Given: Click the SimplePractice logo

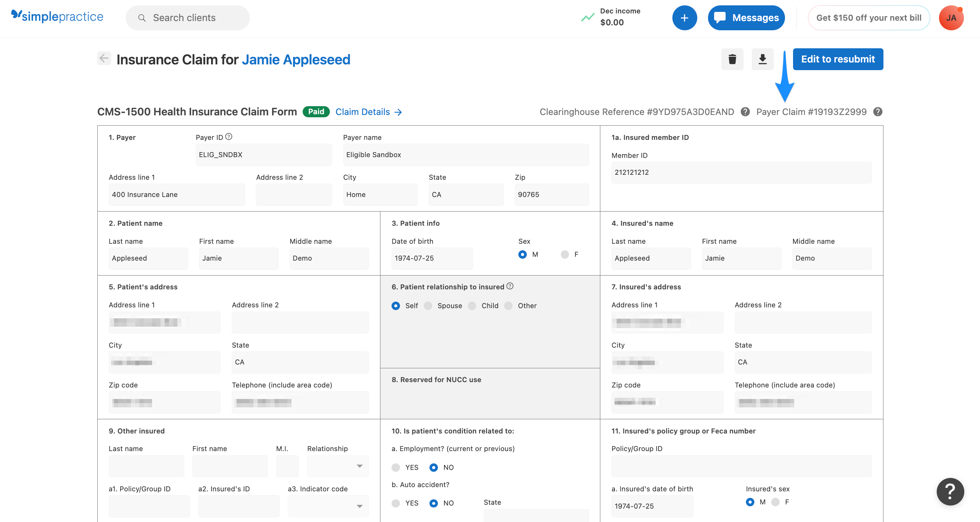Looking at the screenshot, I should 57,16.
